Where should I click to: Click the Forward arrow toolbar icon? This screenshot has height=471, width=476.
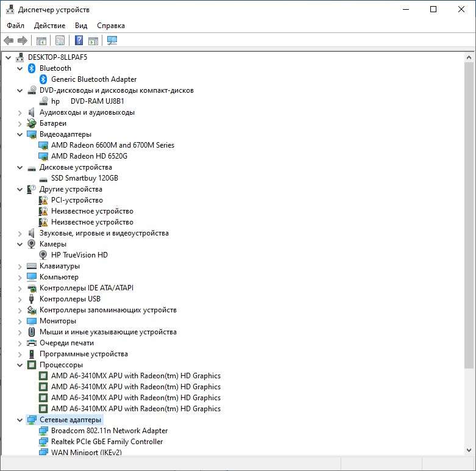(23, 40)
